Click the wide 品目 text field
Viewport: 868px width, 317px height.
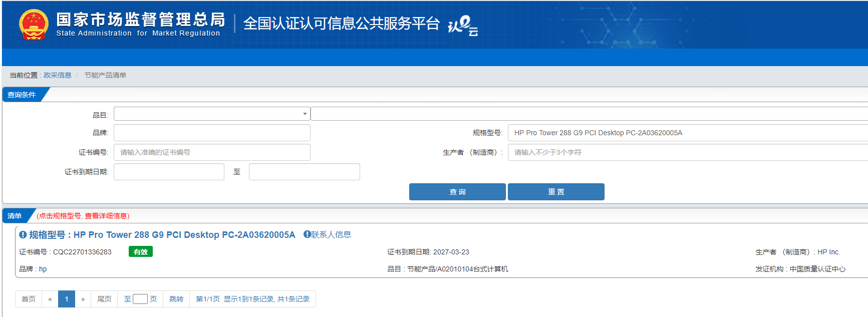pos(589,114)
